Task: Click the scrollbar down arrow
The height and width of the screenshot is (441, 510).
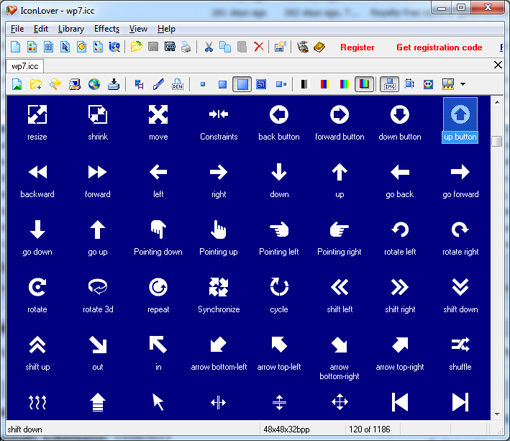Action: click(497, 414)
